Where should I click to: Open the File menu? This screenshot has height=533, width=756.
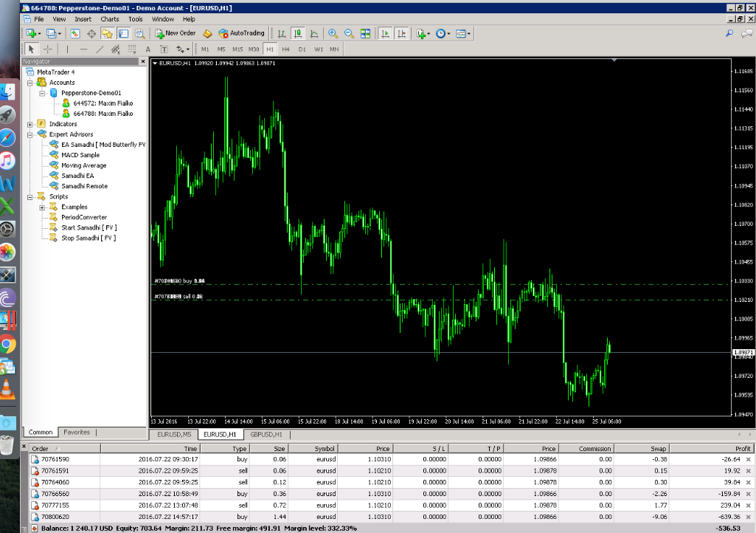pyautogui.click(x=39, y=19)
